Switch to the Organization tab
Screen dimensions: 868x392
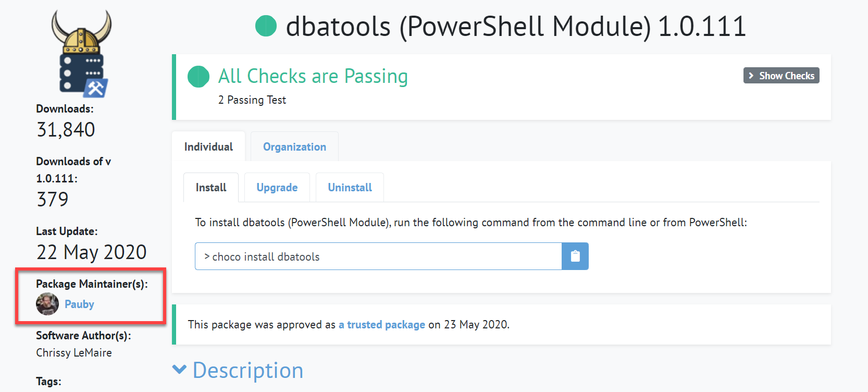tap(294, 146)
